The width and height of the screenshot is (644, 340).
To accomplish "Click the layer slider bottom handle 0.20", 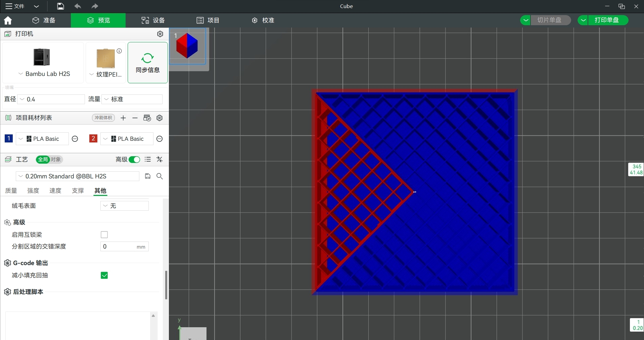I will coord(637,325).
